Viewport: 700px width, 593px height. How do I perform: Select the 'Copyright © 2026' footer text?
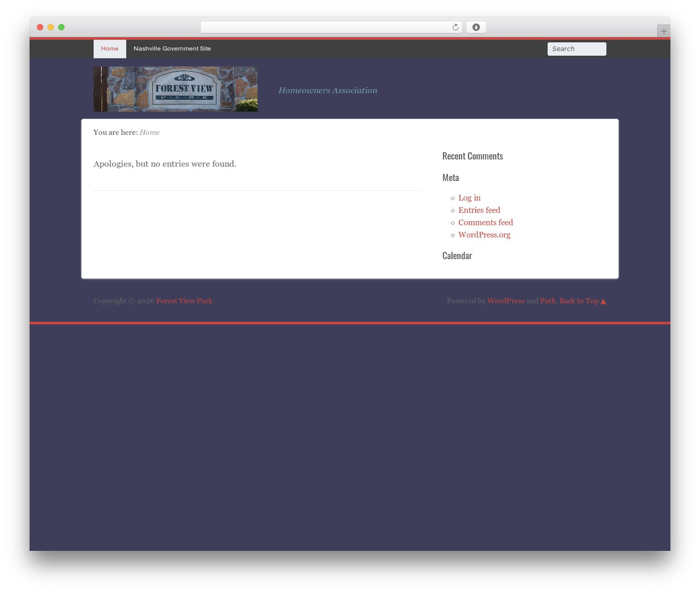tap(124, 301)
